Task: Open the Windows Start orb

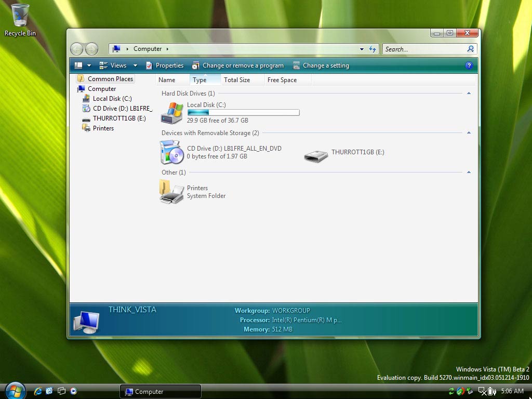Action: pyautogui.click(x=15, y=391)
